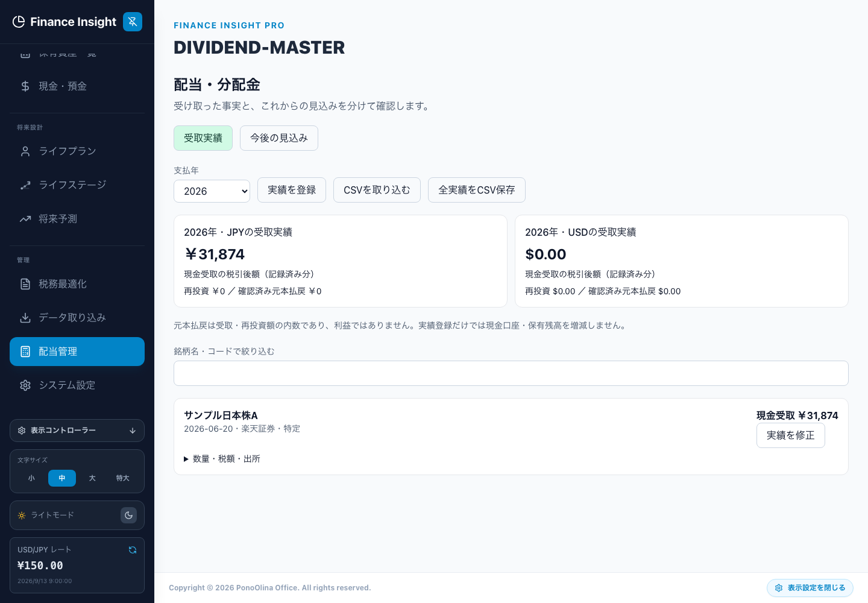The image size is (868, 603).
Task: Expand the 数量・税額・出所 details
Action: tap(222, 459)
